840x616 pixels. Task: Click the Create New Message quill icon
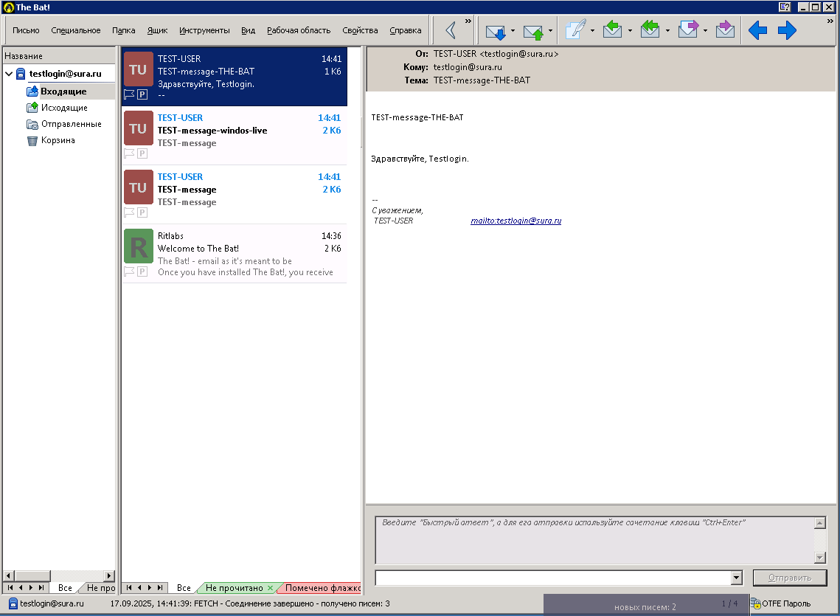(575, 30)
